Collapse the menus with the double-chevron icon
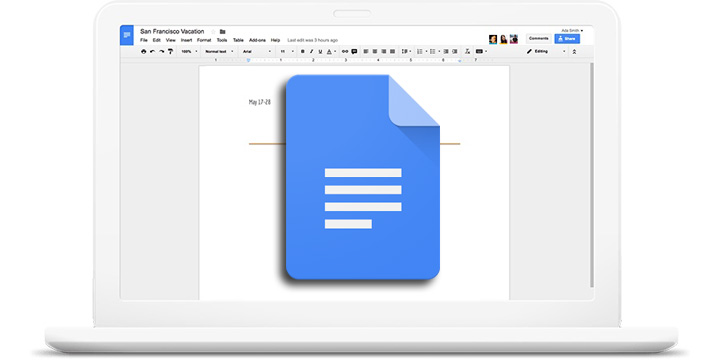Viewport: 720px width, 360px height. (x=574, y=52)
